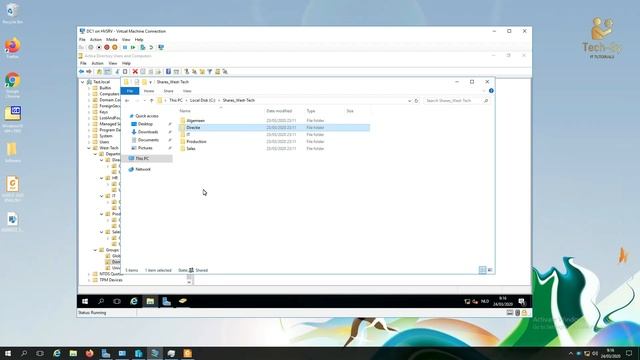Image resolution: width=640 pixels, height=360 pixels.
Task: Collapse the West-Tech OU in AD tree
Action: point(89,148)
